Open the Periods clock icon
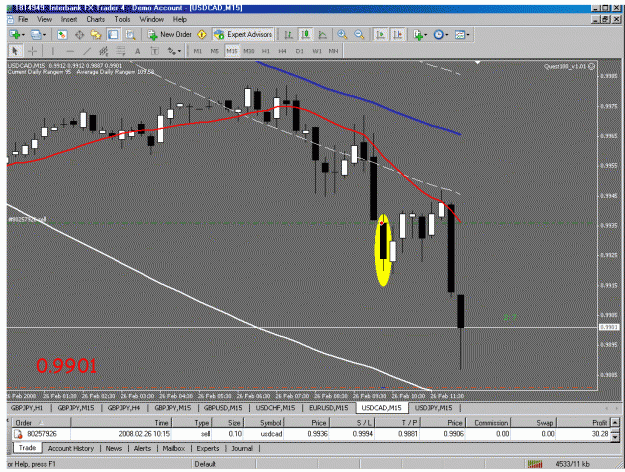This screenshot has width=625, height=472. coord(438,35)
